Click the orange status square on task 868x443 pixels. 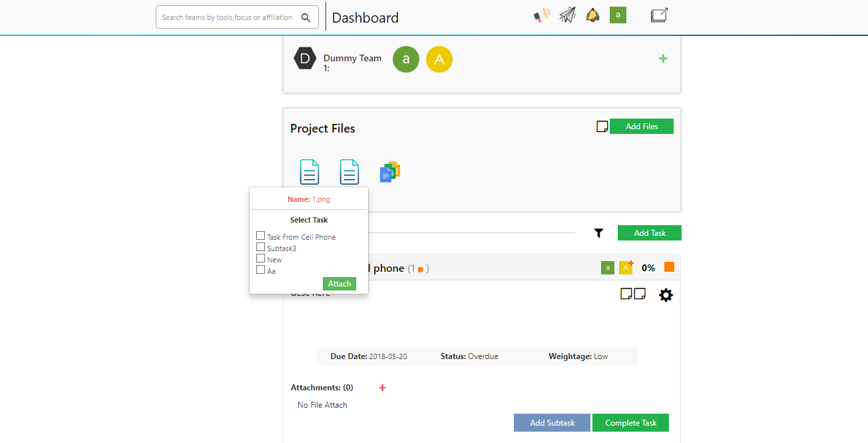[x=669, y=267]
